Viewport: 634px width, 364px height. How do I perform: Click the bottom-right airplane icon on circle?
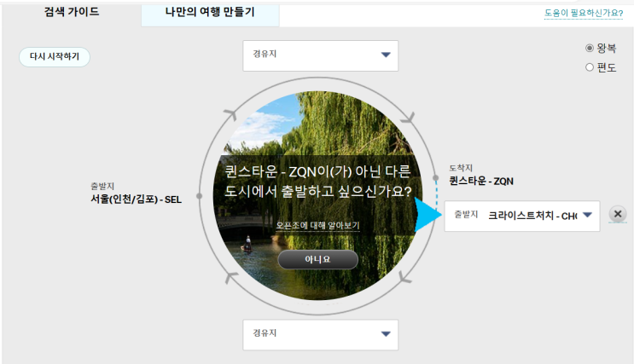coord(404,277)
